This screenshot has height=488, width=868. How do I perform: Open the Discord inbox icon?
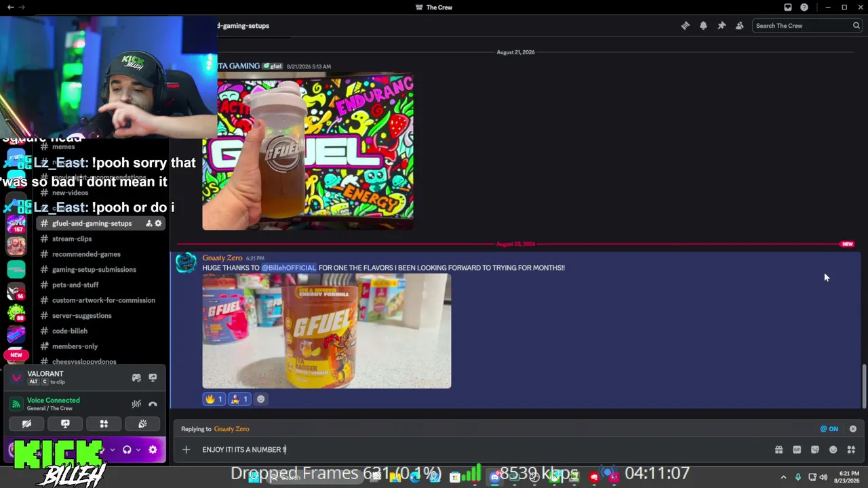[788, 7]
